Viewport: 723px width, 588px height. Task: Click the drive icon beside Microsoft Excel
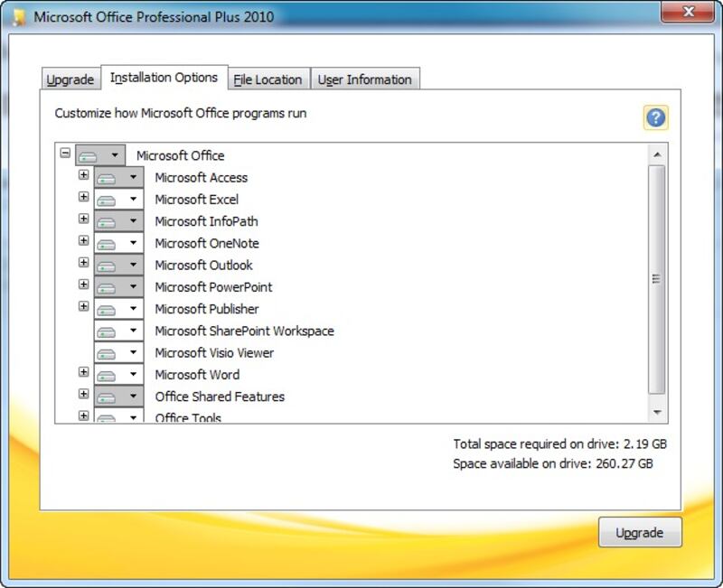coord(108,200)
